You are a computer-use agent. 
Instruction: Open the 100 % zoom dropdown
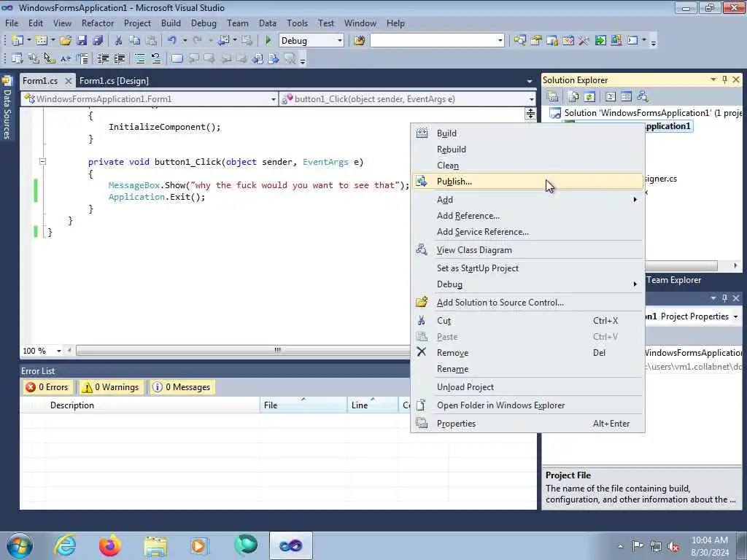(x=58, y=351)
